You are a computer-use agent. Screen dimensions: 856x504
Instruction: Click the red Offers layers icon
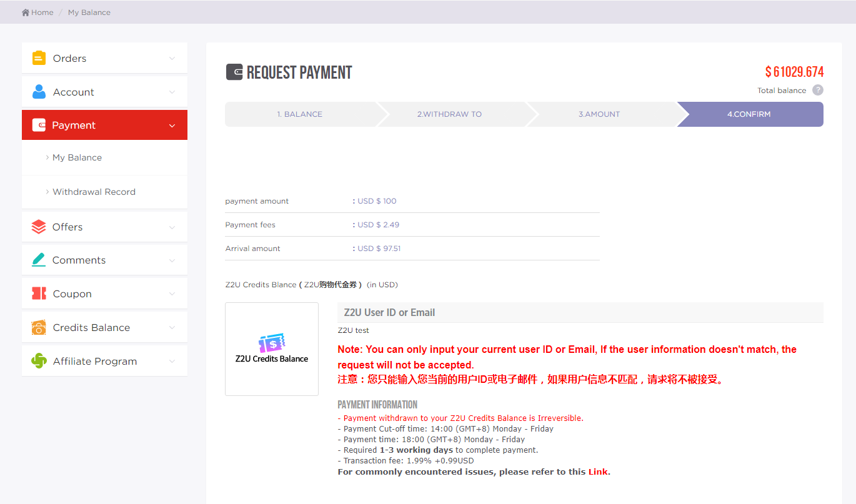39,227
